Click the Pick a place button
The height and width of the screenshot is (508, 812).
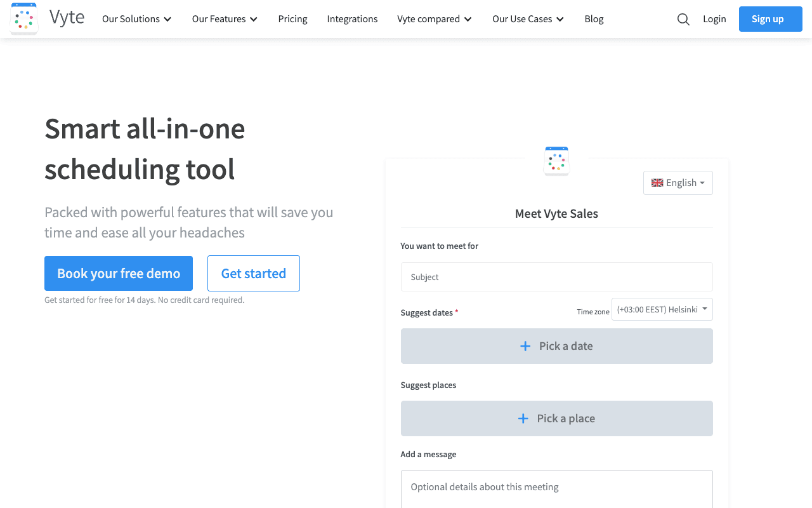(x=557, y=418)
